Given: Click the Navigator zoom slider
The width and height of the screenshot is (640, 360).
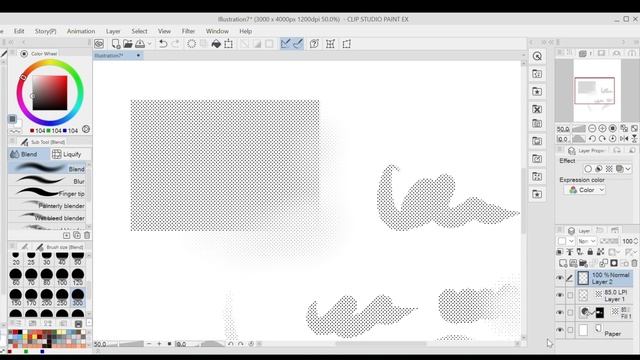Looking at the screenshot, I should coord(579,129).
